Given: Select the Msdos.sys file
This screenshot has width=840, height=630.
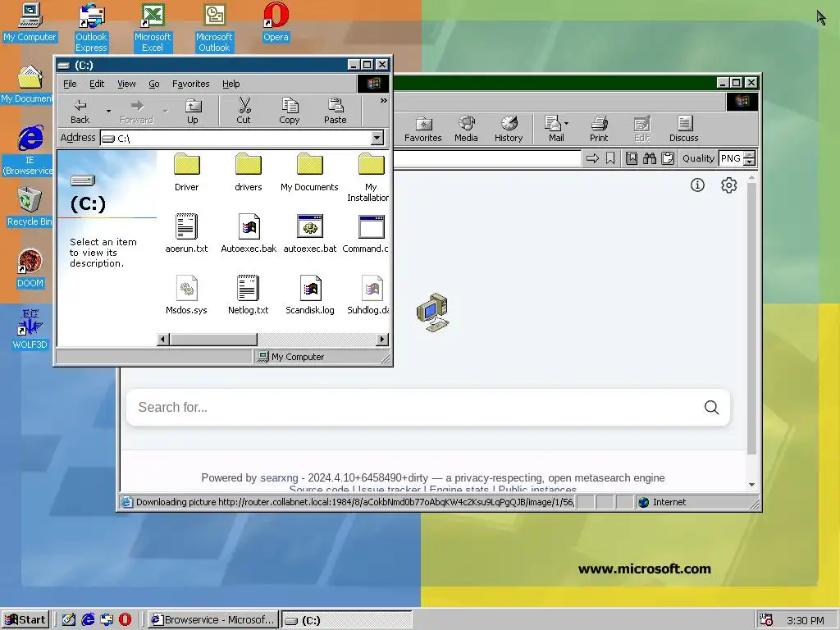Looking at the screenshot, I should click(x=186, y=295).
